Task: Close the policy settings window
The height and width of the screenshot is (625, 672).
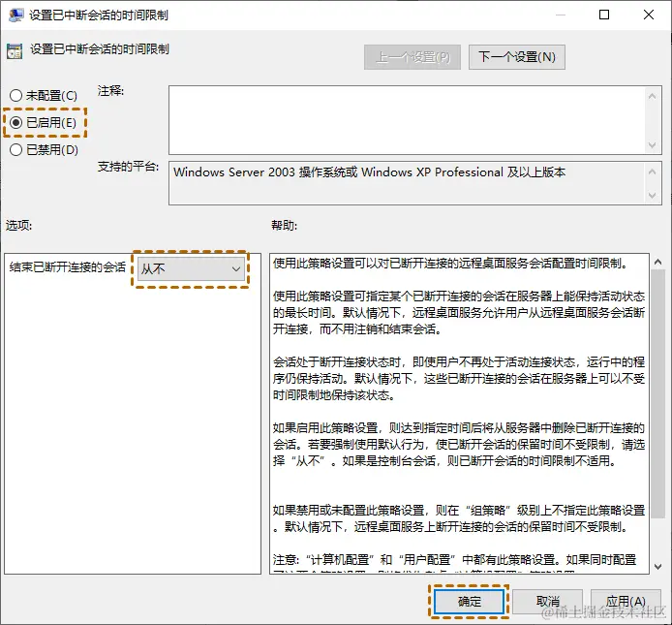Action: pyautogui.click(x=649, y=15)
